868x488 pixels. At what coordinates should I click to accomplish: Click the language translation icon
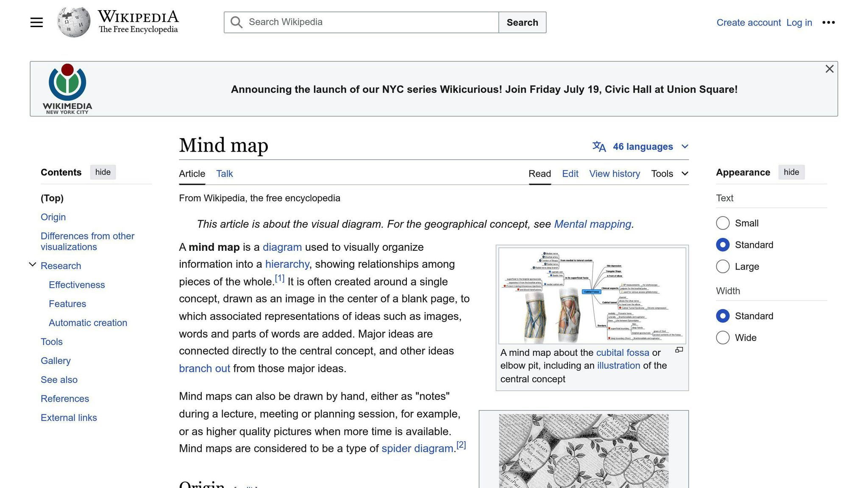[x=598, y=146]
